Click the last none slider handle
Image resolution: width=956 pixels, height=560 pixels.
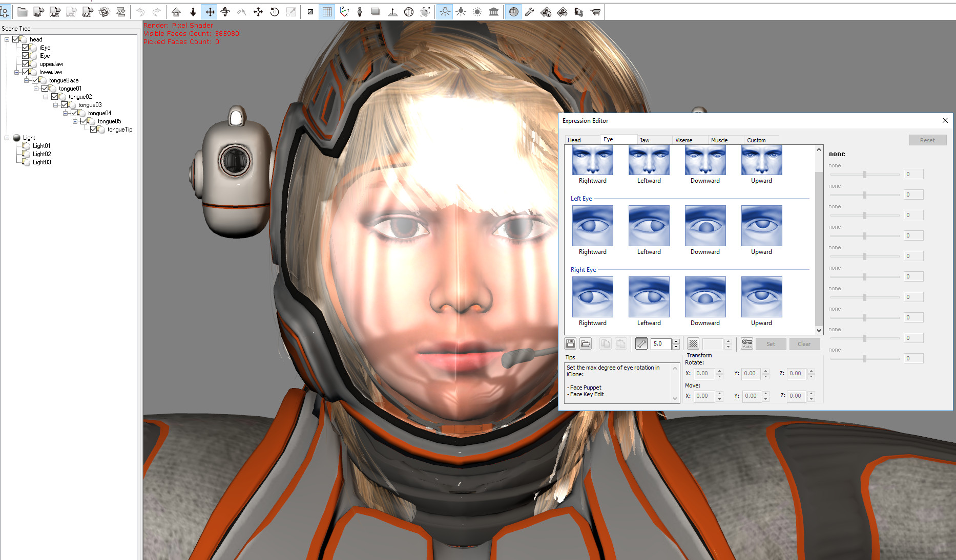click(x=864, y=359)
